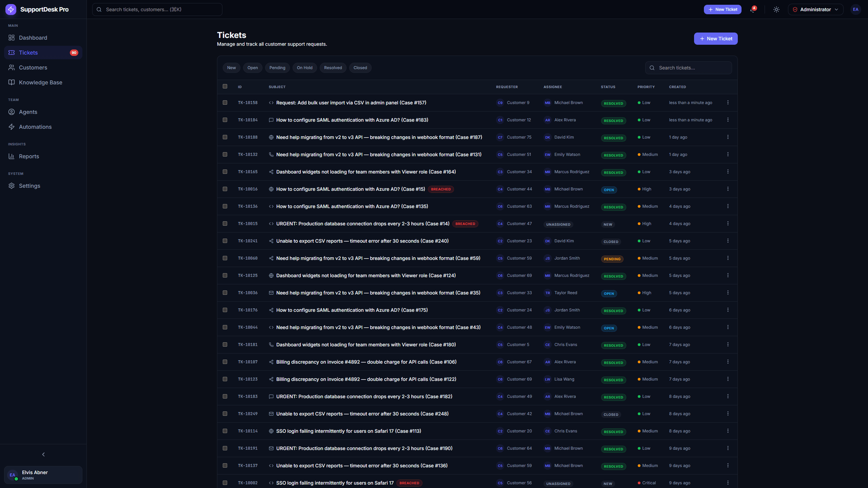Viewport: 868px width, 488px height.
Task: Open row actions menu for TK-10158
Action: (728, 103)
